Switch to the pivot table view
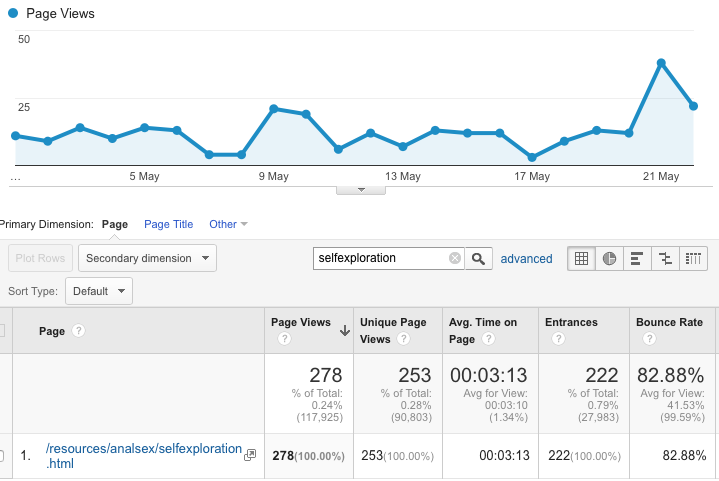719x481 pixels. click(x=694, y=258)
